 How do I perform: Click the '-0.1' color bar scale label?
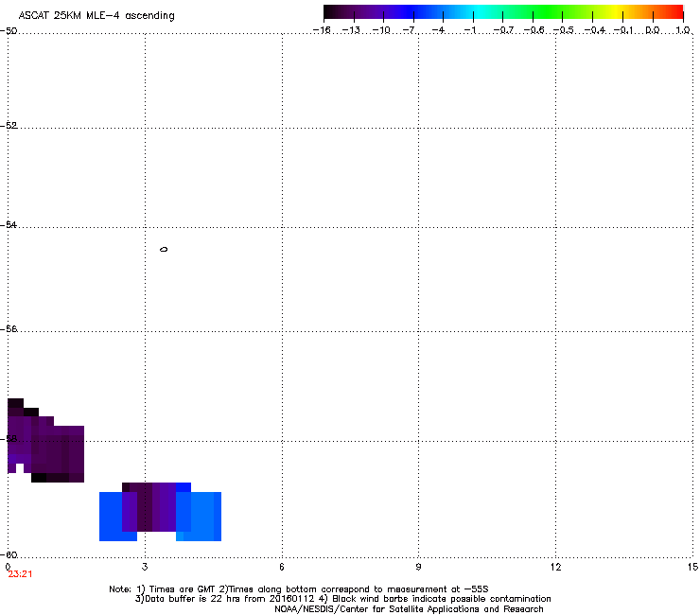point(623,30)
